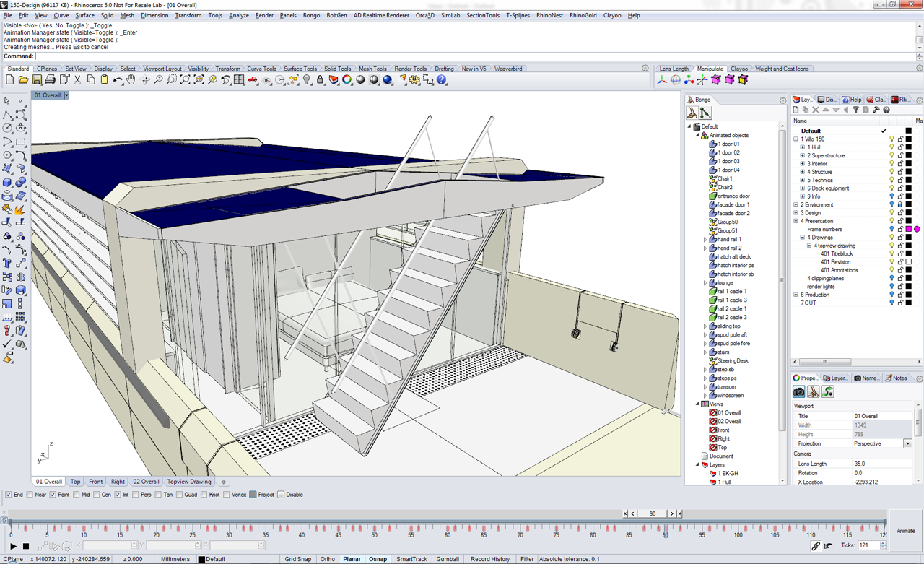Uncheck the End osnap checkbox
Image resolution: width=924 pixels, height=564 pixels.
point(9,495)
